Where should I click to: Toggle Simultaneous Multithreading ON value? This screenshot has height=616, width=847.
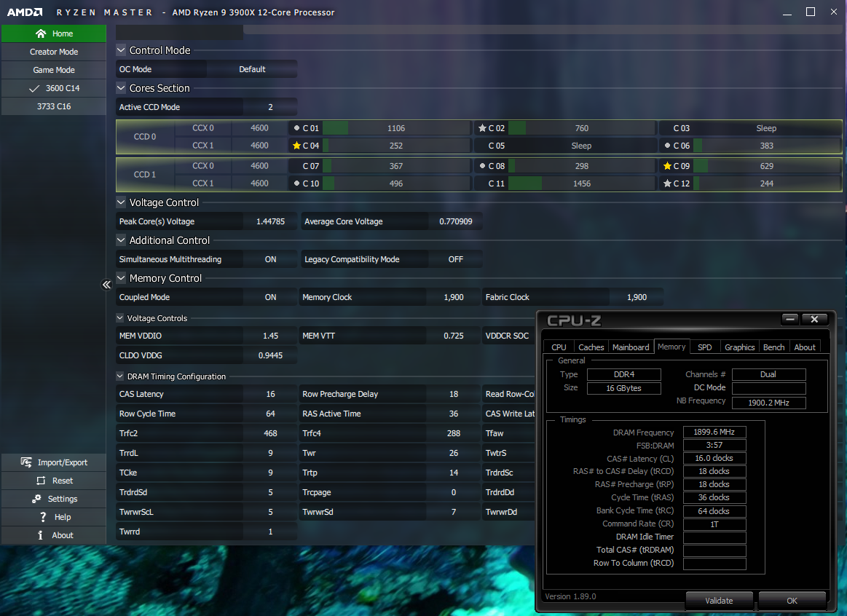(x=270, y=259)
